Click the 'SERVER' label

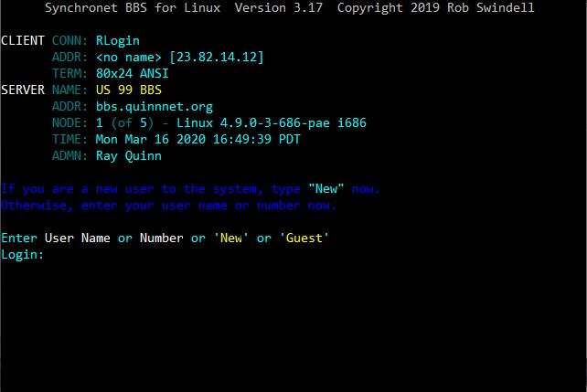[23, 90]
